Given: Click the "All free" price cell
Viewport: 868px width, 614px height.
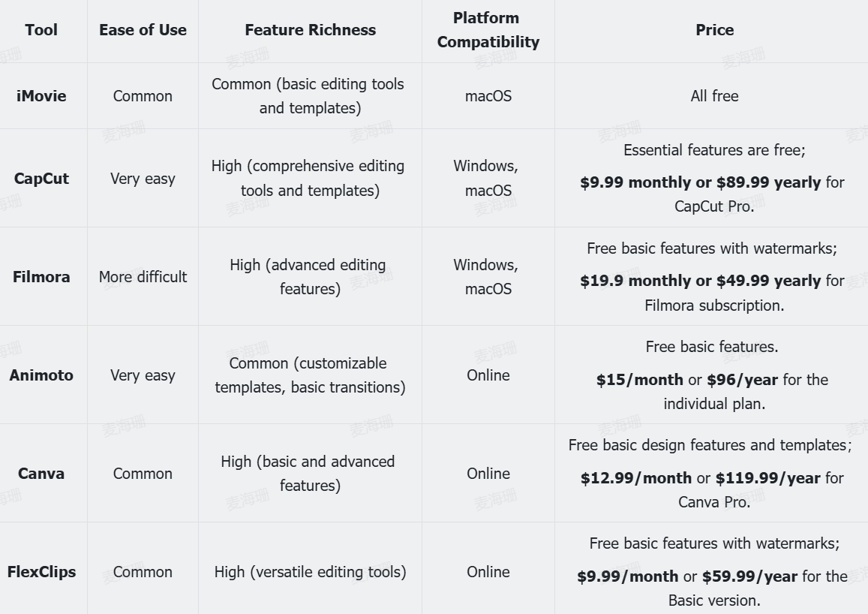Looking at the screenshot, I should pos(714,96).
